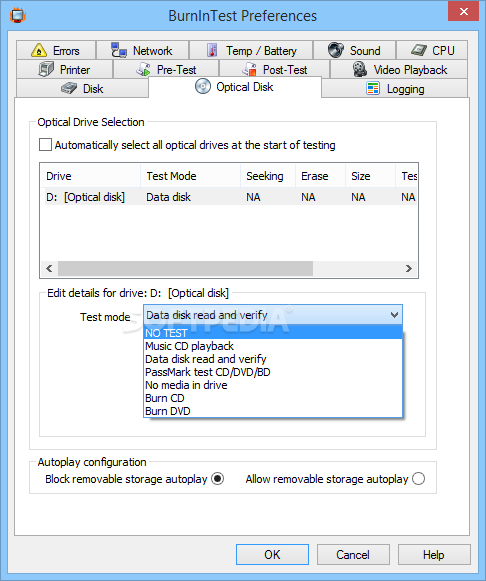
Task: Choose PassMark test CD/DVD/BD option
Action: point(273,372)
